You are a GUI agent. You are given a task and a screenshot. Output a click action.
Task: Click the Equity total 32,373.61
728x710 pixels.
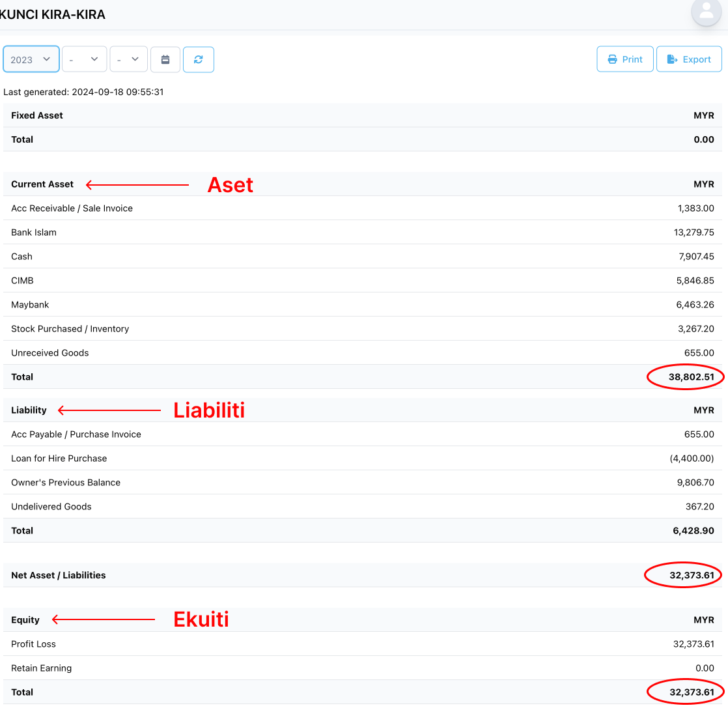[x=692, y=693]
